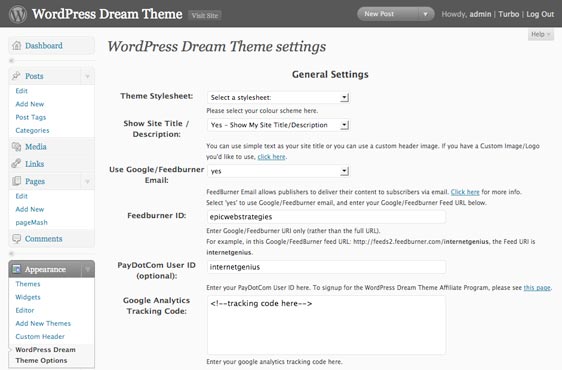
Task: Open Media menu
Action: 35,147
